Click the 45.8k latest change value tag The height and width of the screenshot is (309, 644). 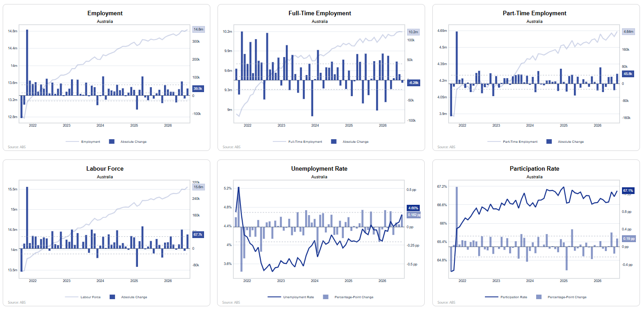pos(628,74)
